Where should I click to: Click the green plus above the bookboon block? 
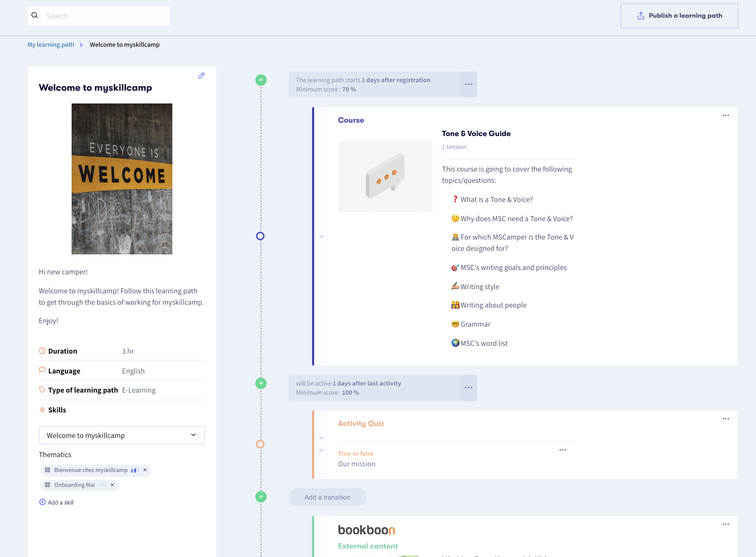coord(261,496)
